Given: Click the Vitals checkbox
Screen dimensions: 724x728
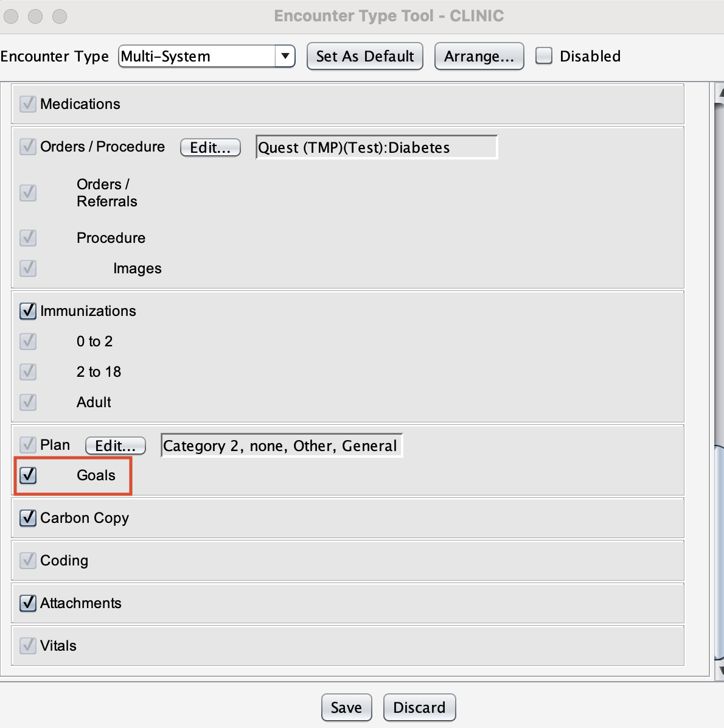Looking at the screenshot, I should (x=28, y=646).
